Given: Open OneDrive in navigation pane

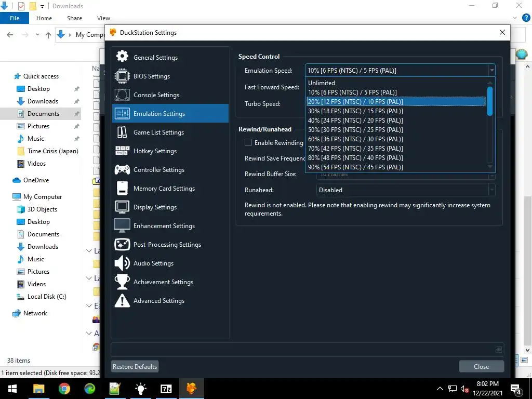Looking at the screenshot, I should tap(36, 180).
